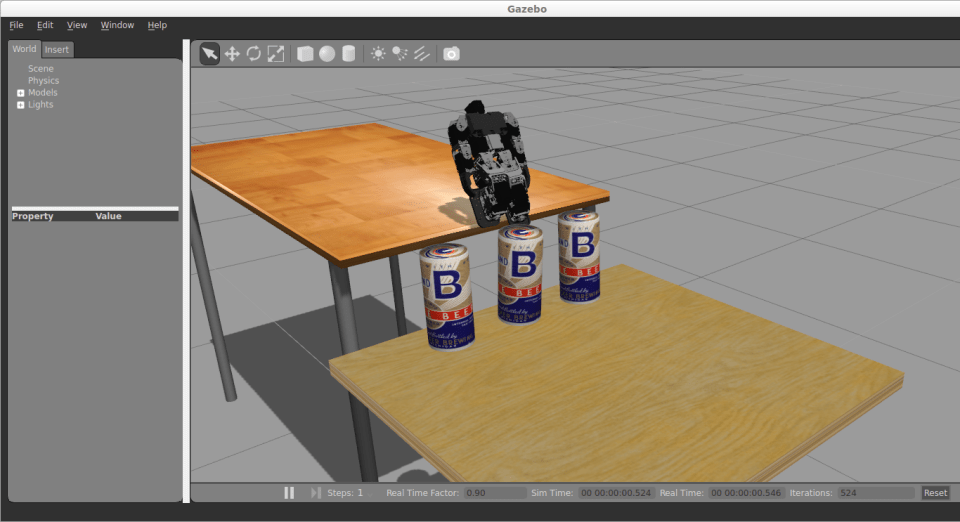The height and width of the screenshot is (522, 960).
Task: Expand the Models tree node
Action: coord(21,93)
